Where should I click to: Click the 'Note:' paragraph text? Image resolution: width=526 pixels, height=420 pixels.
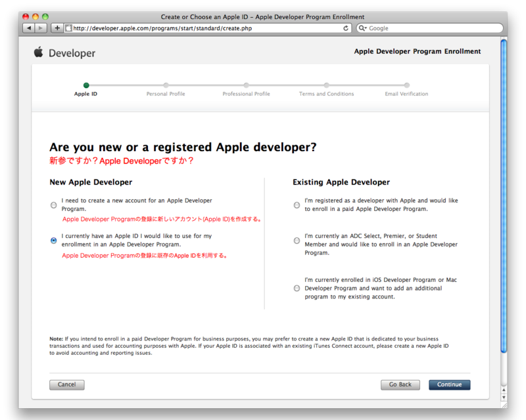249,346
